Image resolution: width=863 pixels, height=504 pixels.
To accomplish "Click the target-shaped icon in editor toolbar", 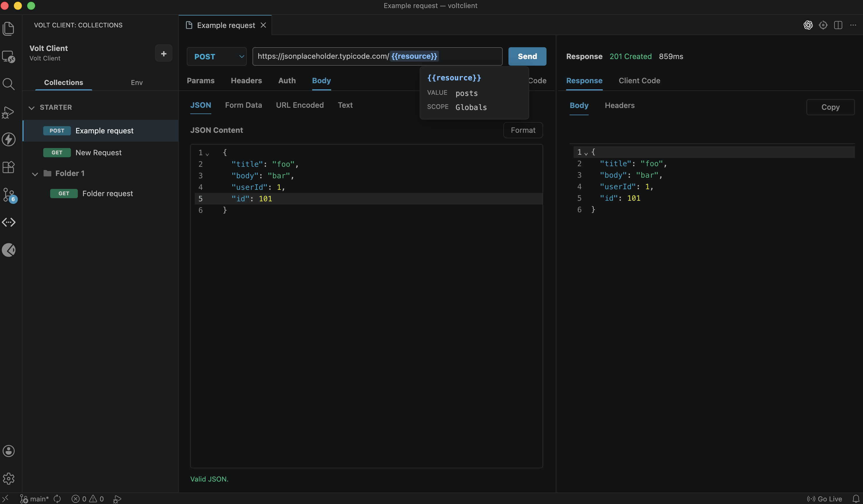I will 823,25.
